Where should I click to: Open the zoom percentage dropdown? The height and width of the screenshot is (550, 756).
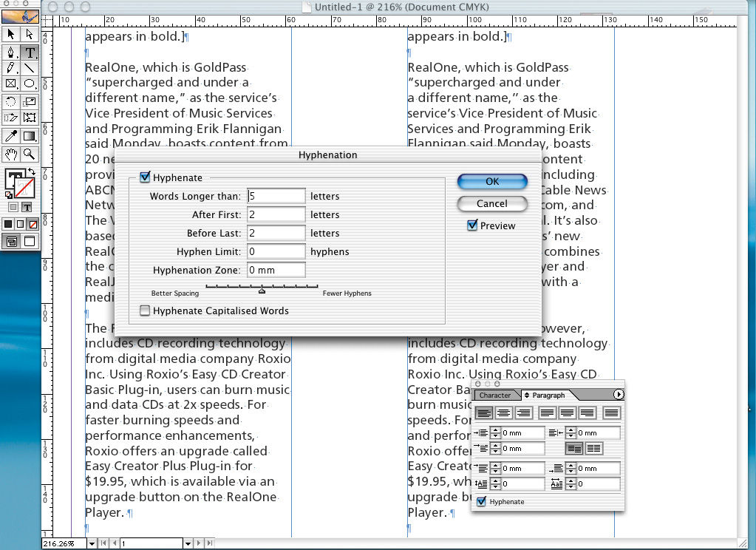[x=91, y=544]
